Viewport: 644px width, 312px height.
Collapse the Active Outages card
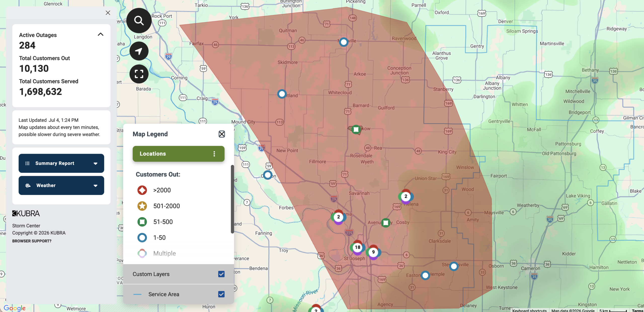pyautogui.click(x=100, y=34)
